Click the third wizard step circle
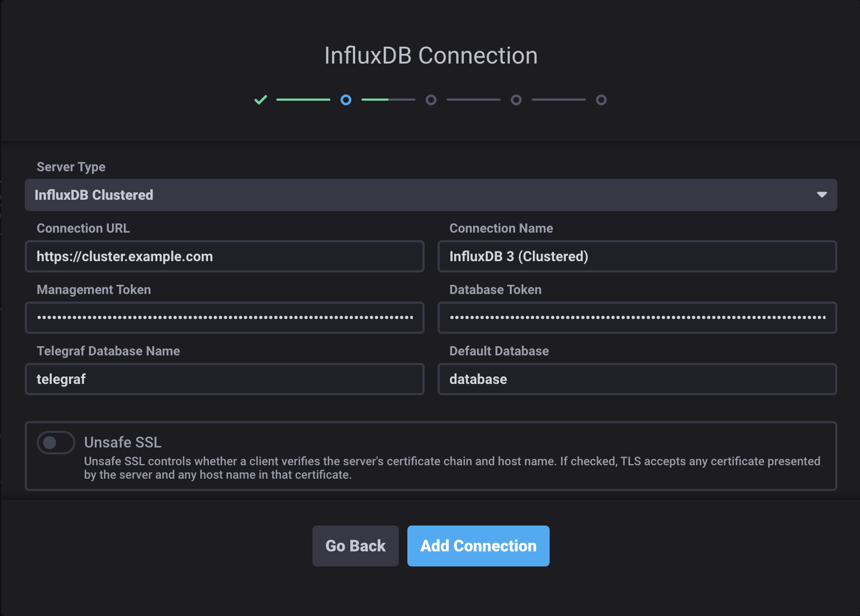The width and height of the screenshot is (860, 616). (x=431, y=100)
